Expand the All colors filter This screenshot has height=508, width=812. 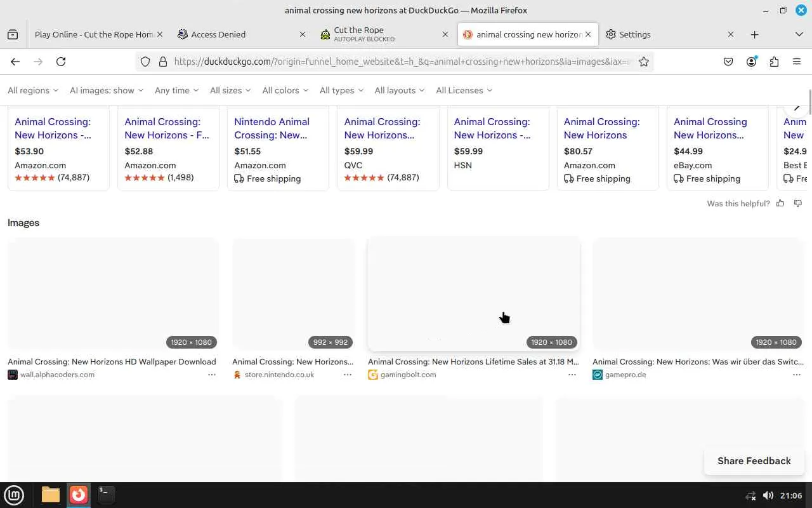coord(285,90)
